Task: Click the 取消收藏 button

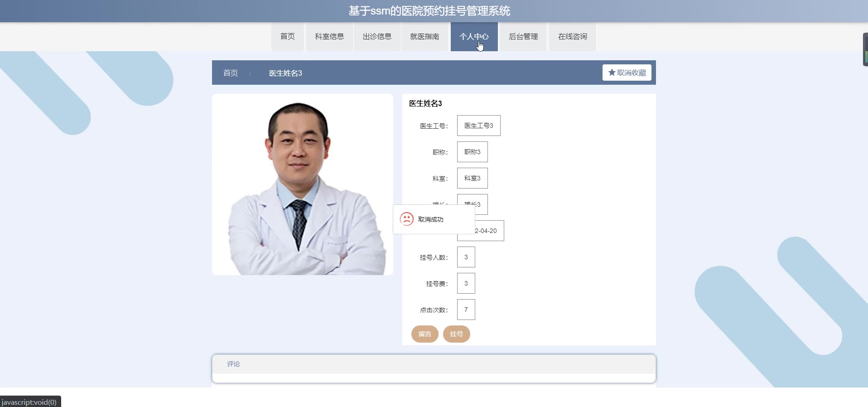Action: [x=627, y=73]
